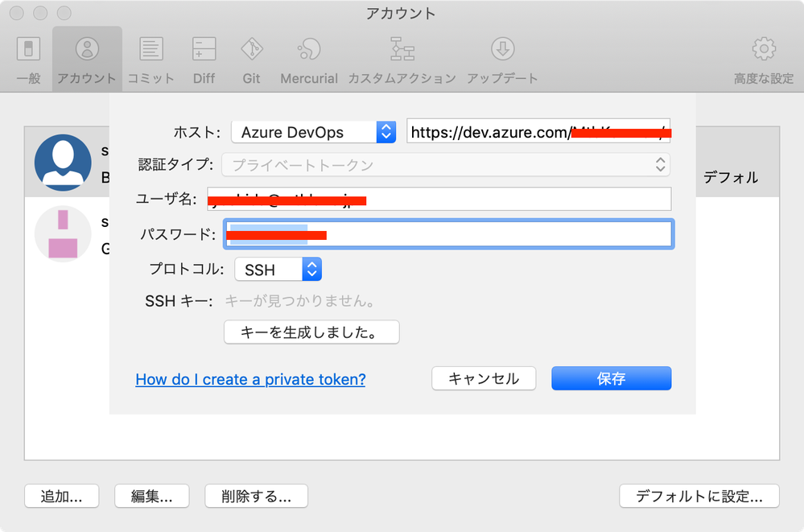The height and width of the screenshot is (532, 804).
Task: Click the キーを生成しました。 button
Action: (x=311, y=332)
